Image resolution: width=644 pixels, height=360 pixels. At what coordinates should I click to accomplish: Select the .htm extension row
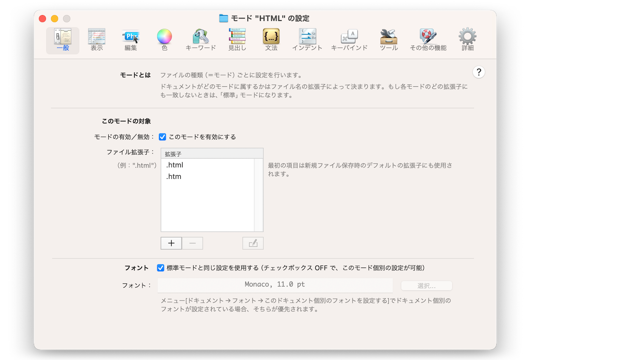(x=208, y=177)
